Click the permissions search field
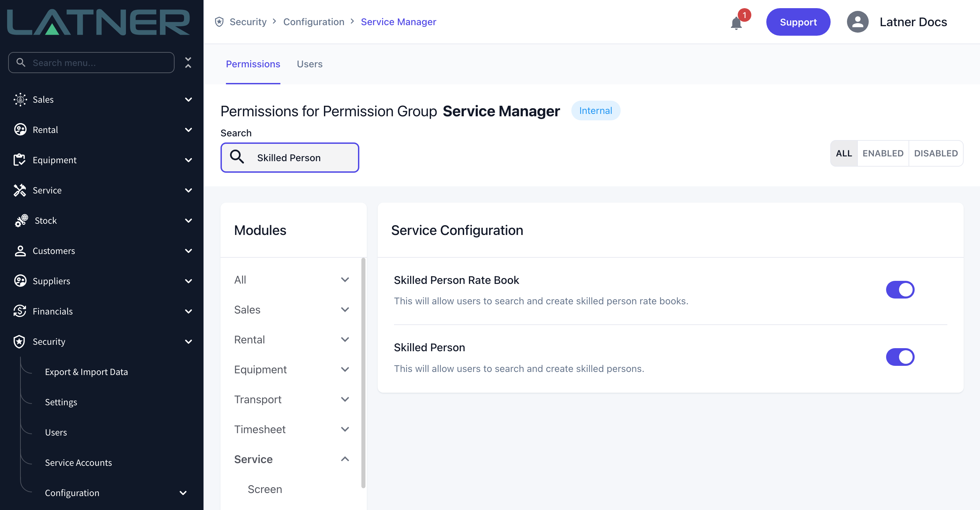The height and width of the screenshot is (510, 980). click(x=290, y=157)
